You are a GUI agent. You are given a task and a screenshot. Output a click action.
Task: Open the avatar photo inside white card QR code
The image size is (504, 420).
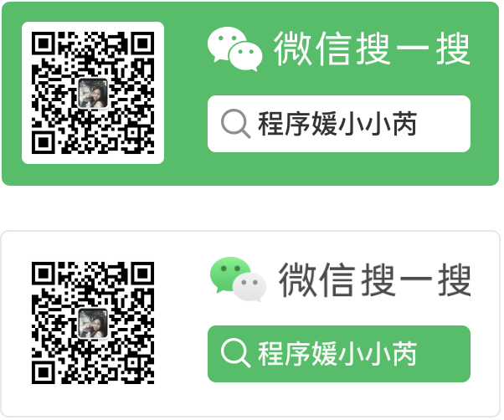[x=93, y=323]
